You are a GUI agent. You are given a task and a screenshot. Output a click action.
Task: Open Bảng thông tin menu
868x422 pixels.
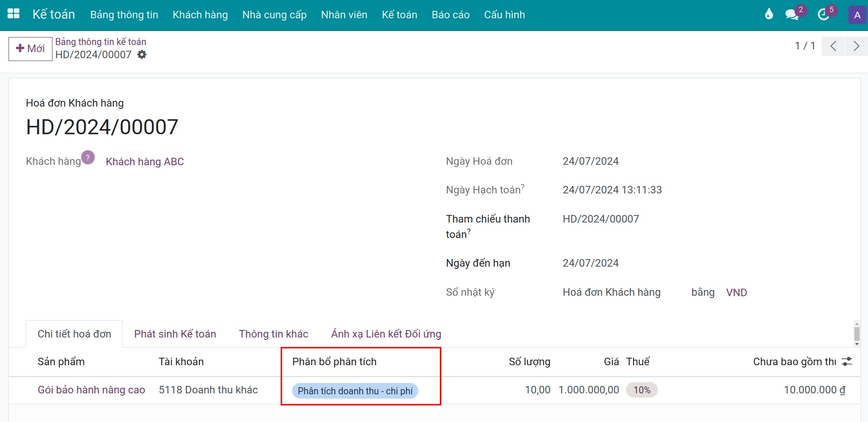pos(124,15)
